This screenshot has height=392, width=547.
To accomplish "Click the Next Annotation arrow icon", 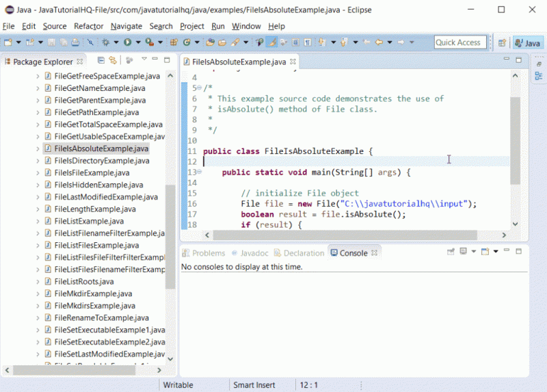I will pyautogui.click(x=322, y=42).
